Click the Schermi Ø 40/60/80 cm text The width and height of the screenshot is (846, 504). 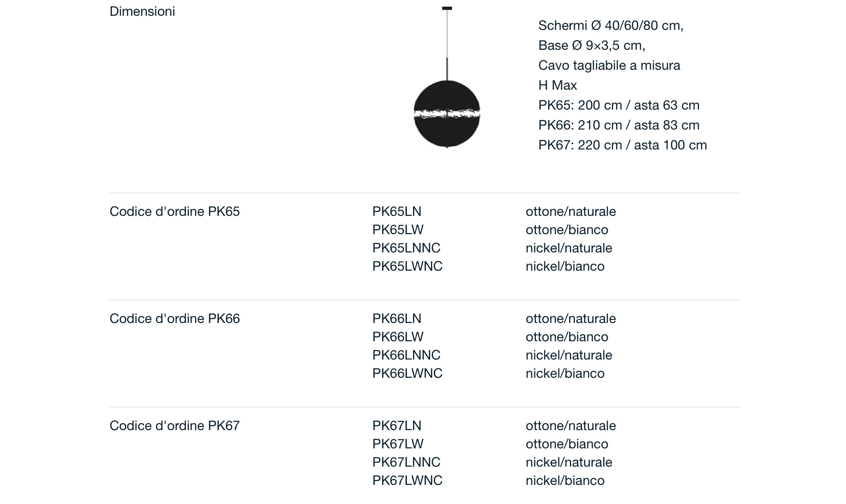(x=611, y=25)
